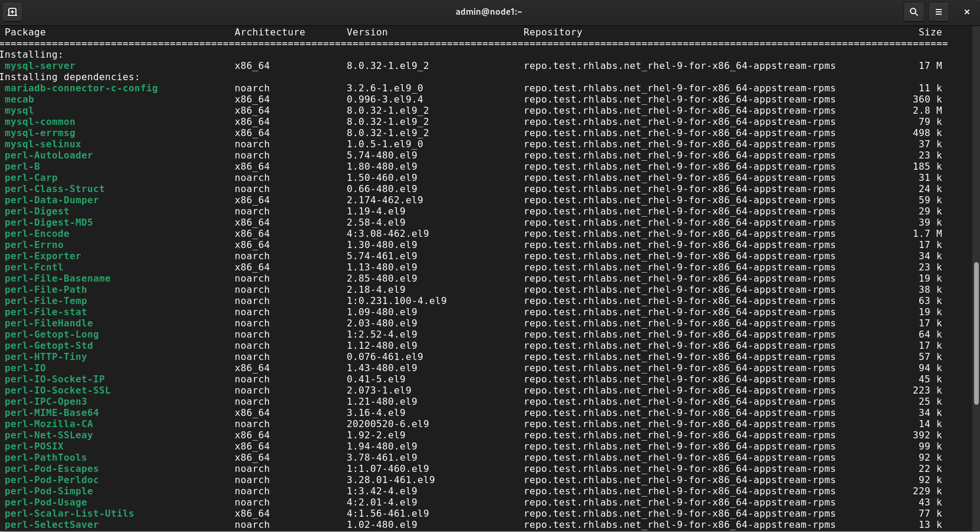
Task: Click the mysql-errmsg package name
Action: [x=40, y=133]
